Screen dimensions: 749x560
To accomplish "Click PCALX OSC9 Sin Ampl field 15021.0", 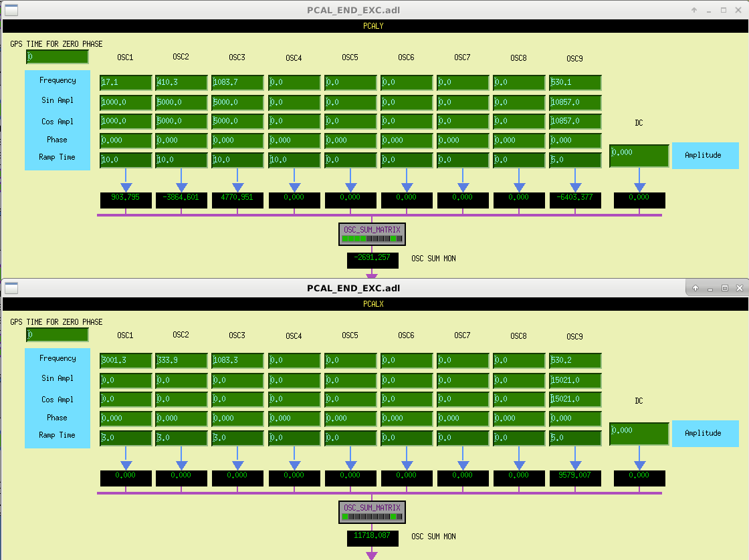I will click(575, 380).
